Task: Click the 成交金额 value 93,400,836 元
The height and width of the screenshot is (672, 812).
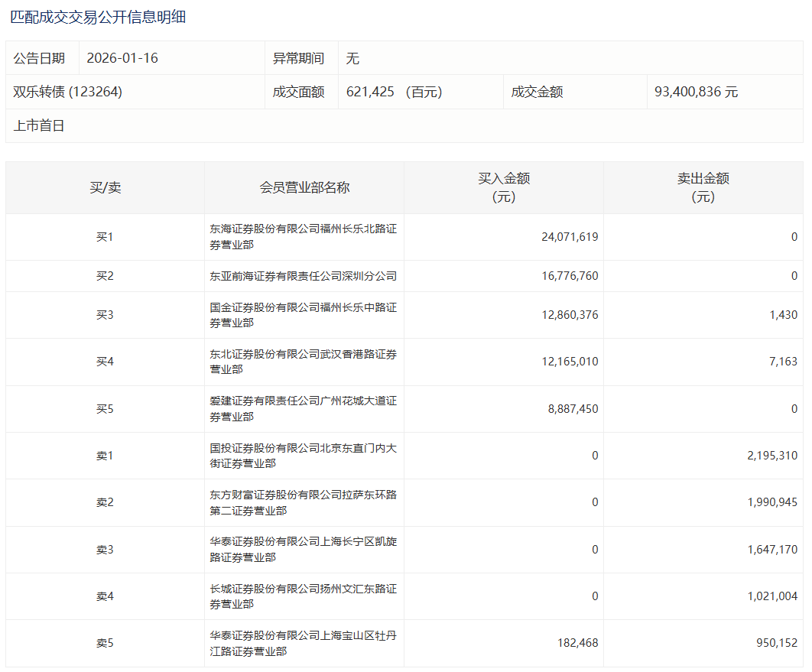Action: pyautogui.click(x=696, y=92)
